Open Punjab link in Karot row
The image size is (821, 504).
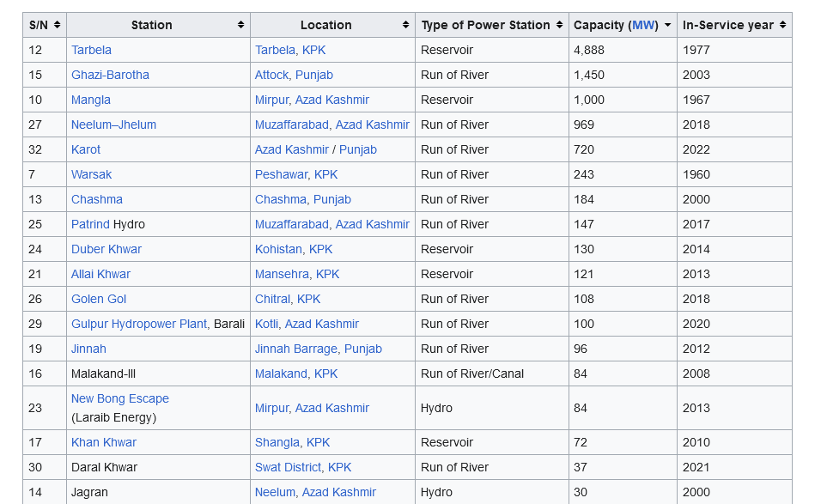(358, 149)
